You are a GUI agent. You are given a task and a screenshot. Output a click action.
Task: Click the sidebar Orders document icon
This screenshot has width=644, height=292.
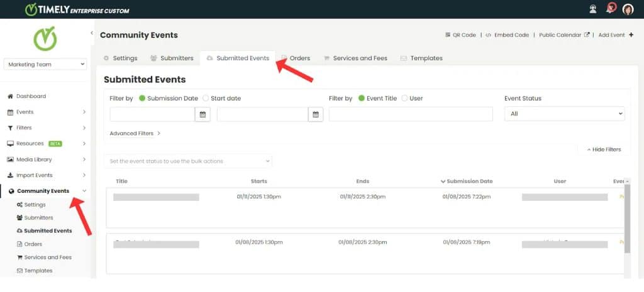(19, 244)
